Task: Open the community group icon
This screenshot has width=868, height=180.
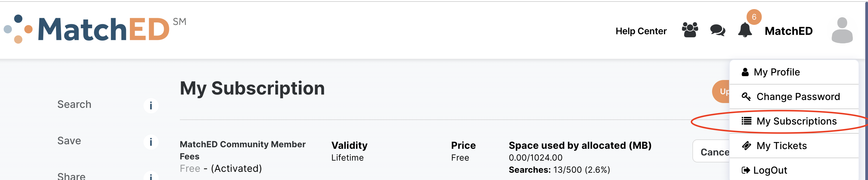Action: (x=690, y=30)
